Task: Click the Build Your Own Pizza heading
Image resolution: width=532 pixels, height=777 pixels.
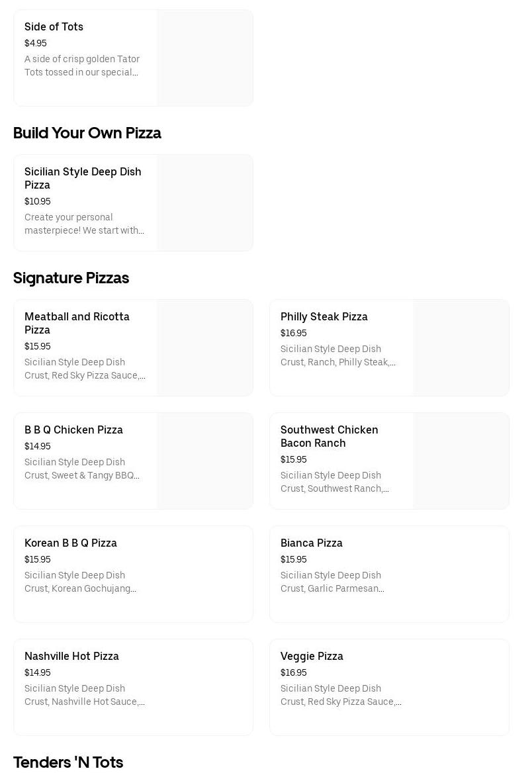Action: [87, 133]
